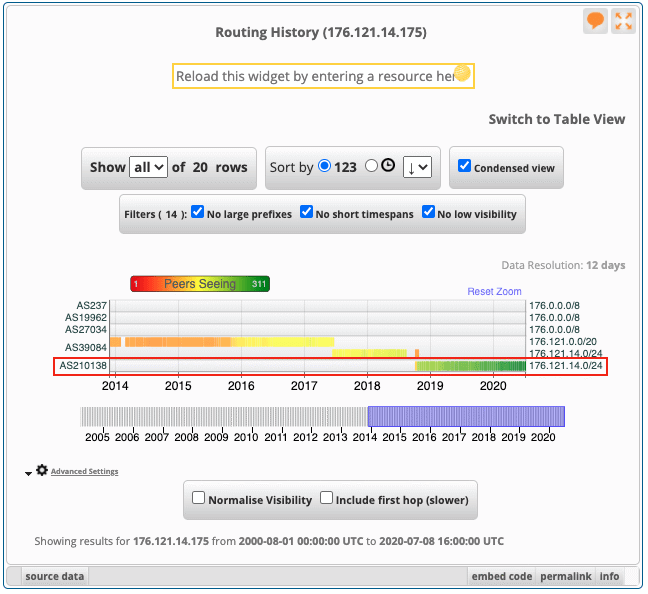Open the info tab
Viewport: 648px width, 594px height.
coord(609,576)
